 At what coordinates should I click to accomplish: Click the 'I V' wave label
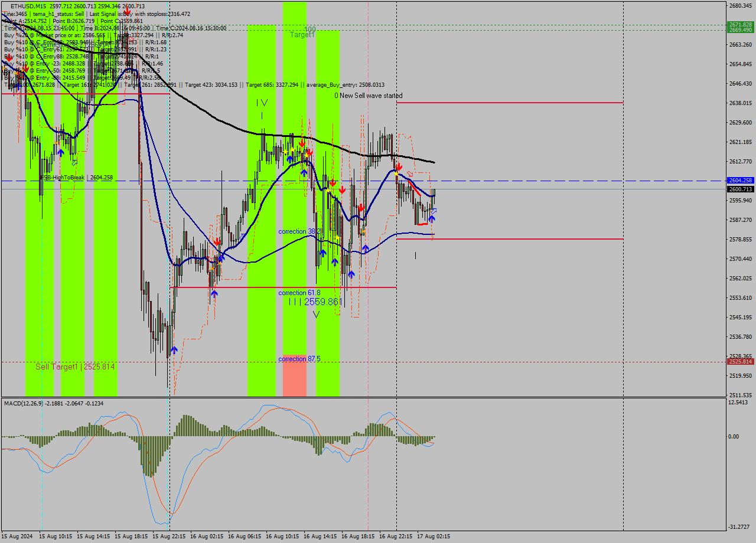262,103
